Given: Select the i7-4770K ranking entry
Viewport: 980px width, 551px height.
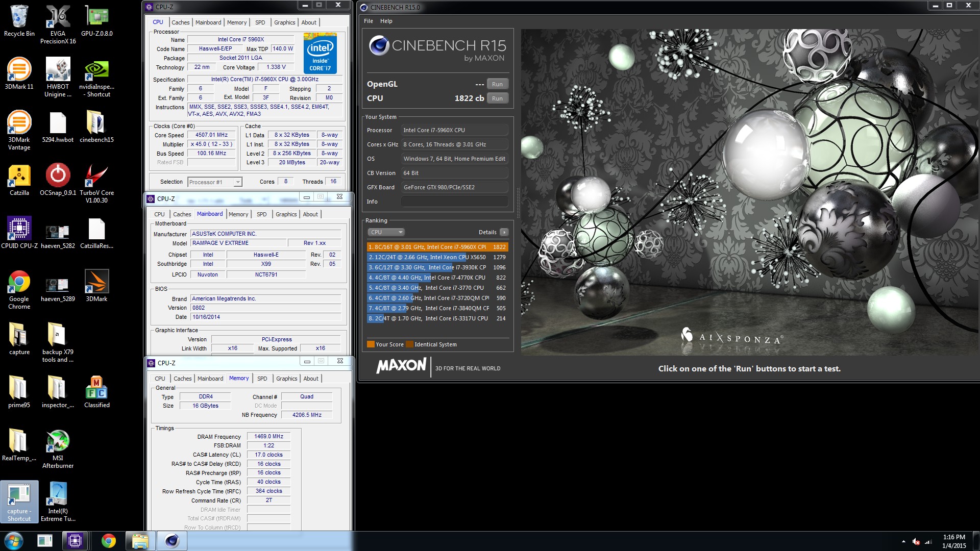Looking at the screenshot, I should point(437,278).
